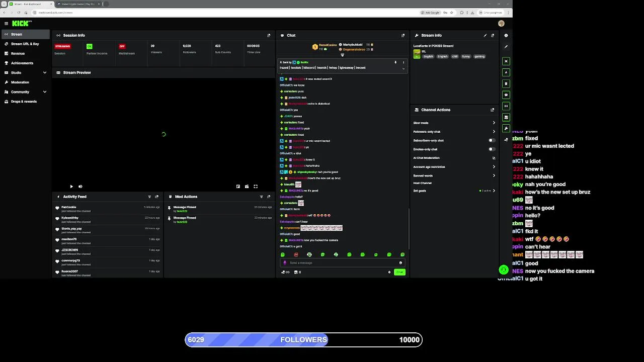The width and height of the screenshot is (644, 362).
Task: Open pinned message options menu
Action: [403, 62]
